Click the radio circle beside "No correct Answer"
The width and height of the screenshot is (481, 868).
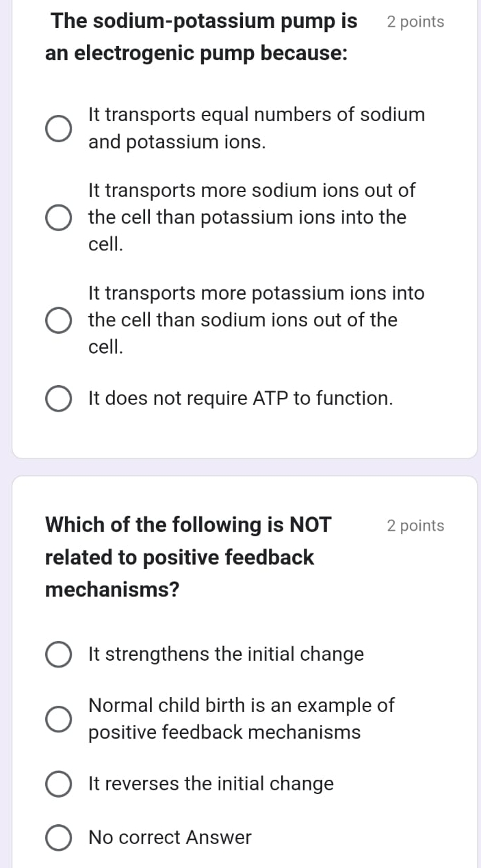tap(58, 837)
